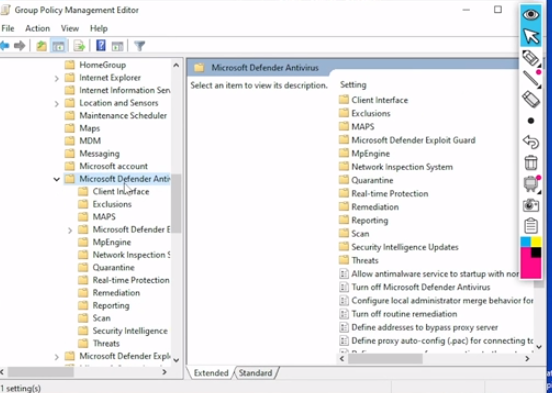Screen dimensions: 552x393
Task: Expand the Microsoft Defender E... child node under Antivirus
Action: point(70,230)
